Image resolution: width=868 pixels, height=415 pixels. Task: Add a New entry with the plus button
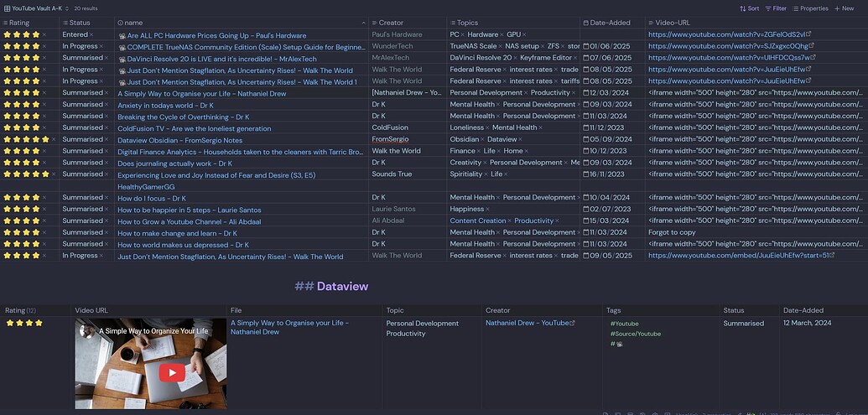click(844, 8)
